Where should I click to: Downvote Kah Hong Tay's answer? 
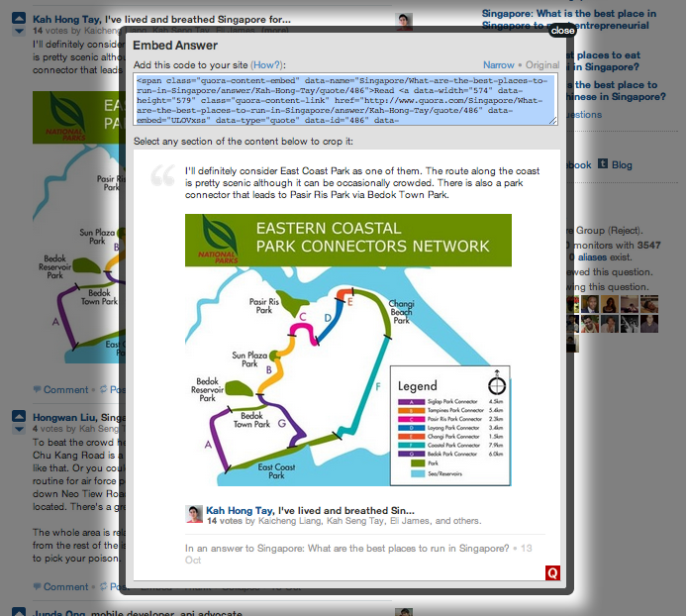tap(19, 30)
